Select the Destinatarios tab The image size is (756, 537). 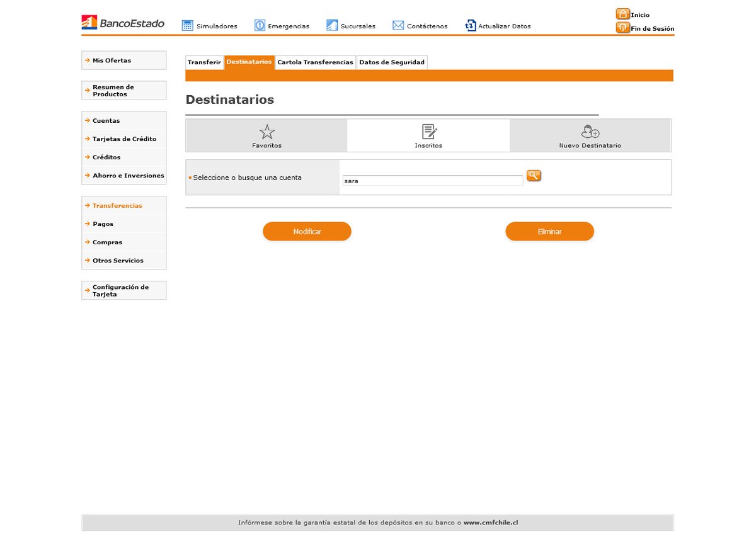click(x=249, y=62)
